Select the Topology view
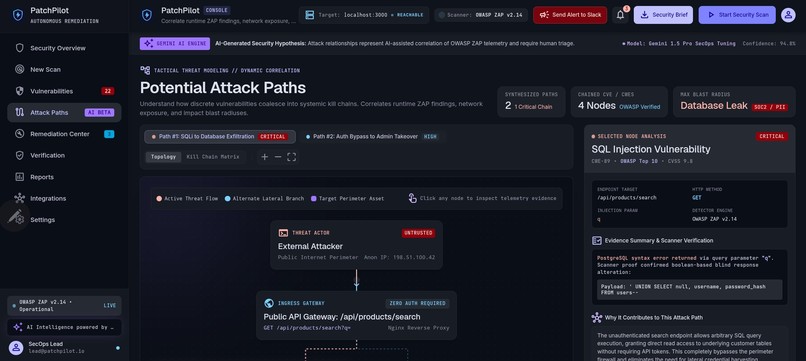 (163, 157)
